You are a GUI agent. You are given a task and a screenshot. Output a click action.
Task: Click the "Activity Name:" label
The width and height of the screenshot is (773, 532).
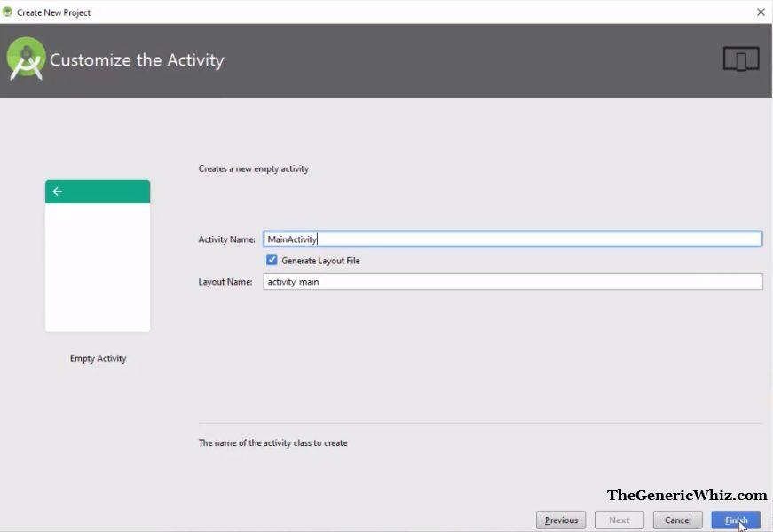227,239
